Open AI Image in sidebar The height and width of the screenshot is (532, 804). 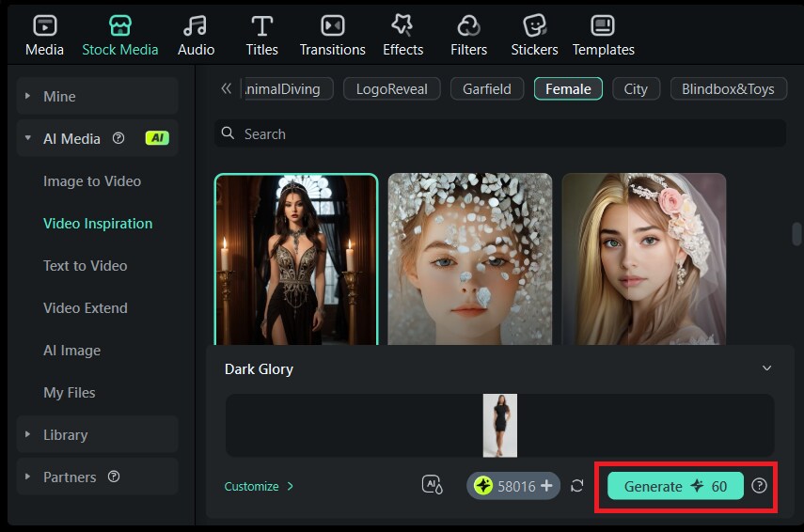(x=71, y=351)
